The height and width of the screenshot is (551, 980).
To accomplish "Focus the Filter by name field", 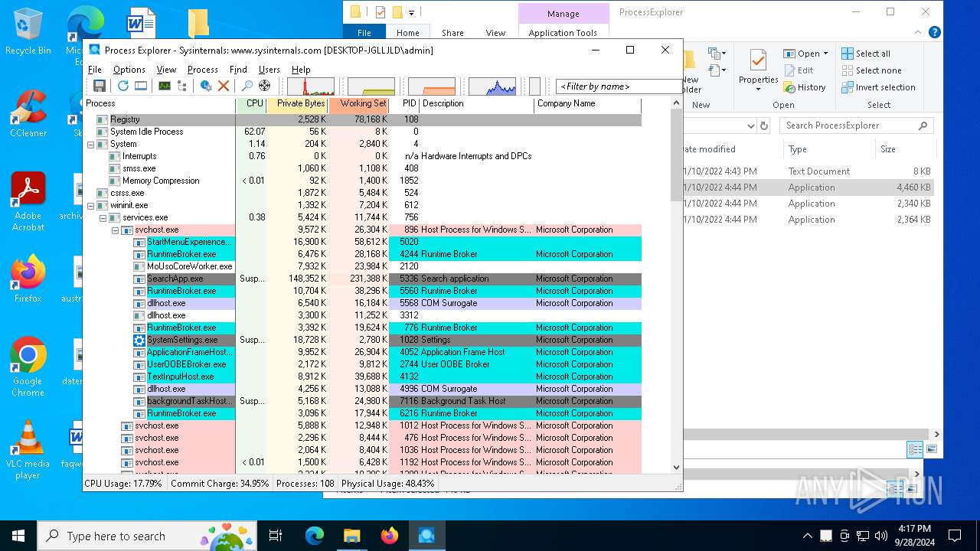I will [x=617, y=86].
